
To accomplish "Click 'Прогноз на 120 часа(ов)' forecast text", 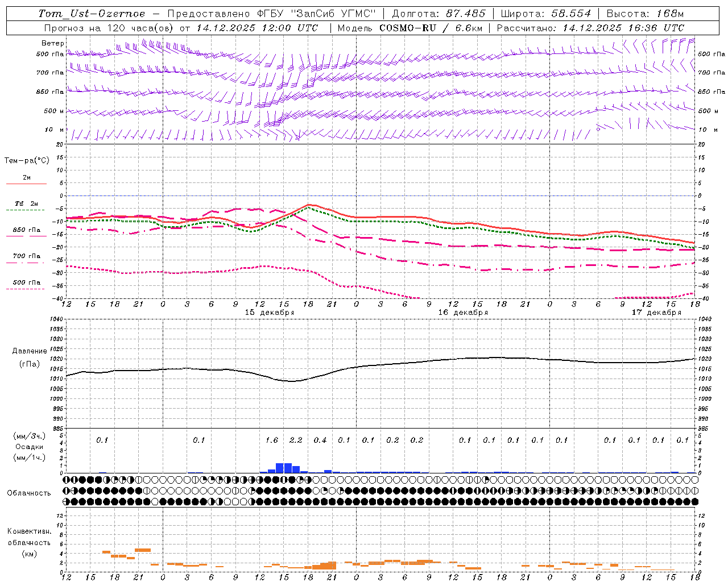I will click(109, 28).
